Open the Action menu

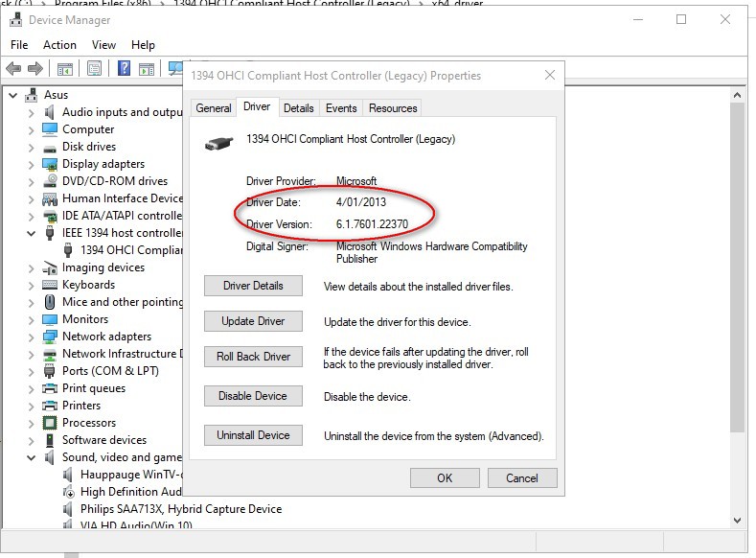click(59, 45)
